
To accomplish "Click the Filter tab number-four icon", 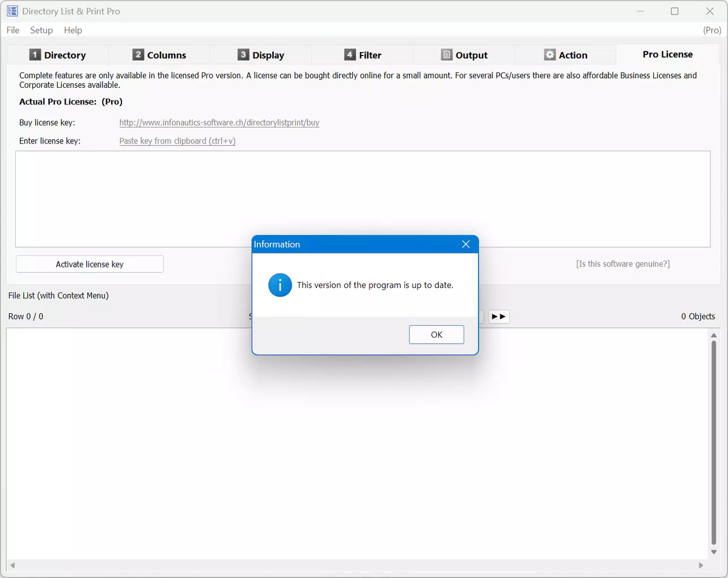I will tap(350, 54).
